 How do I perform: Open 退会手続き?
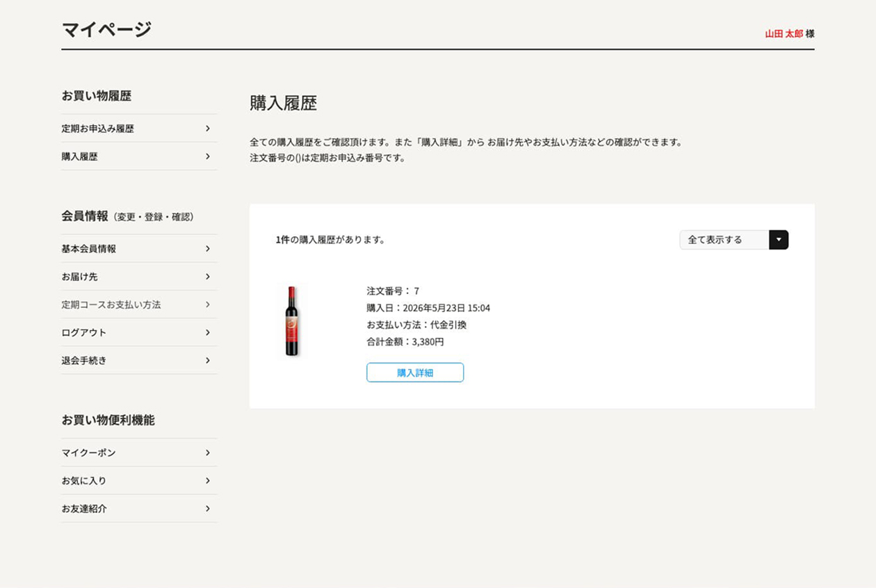(139, 360)
